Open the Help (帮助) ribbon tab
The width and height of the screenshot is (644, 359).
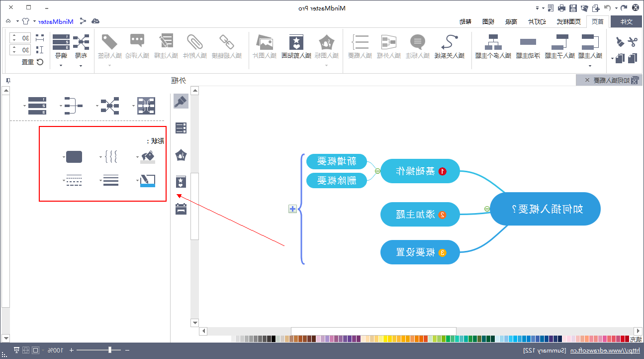point(465,21)
